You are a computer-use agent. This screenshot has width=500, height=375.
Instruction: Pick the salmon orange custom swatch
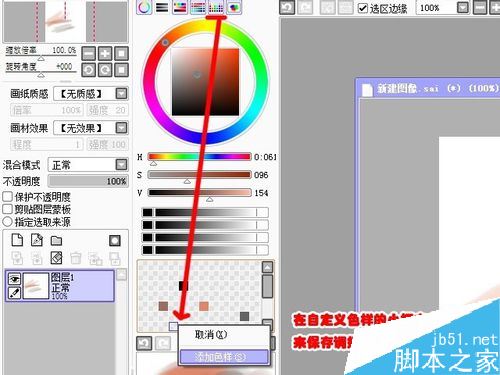[x=204, y=306]
